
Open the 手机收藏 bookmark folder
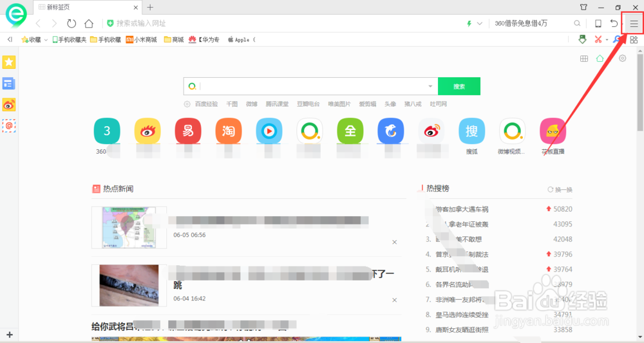(x=106, y=39)
